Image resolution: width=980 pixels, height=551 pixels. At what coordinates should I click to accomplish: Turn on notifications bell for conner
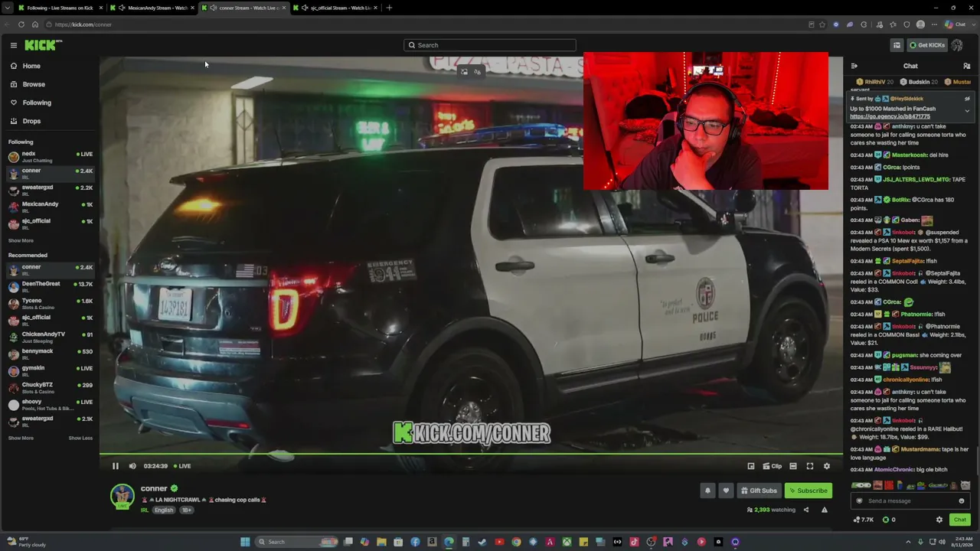[707, 491]
